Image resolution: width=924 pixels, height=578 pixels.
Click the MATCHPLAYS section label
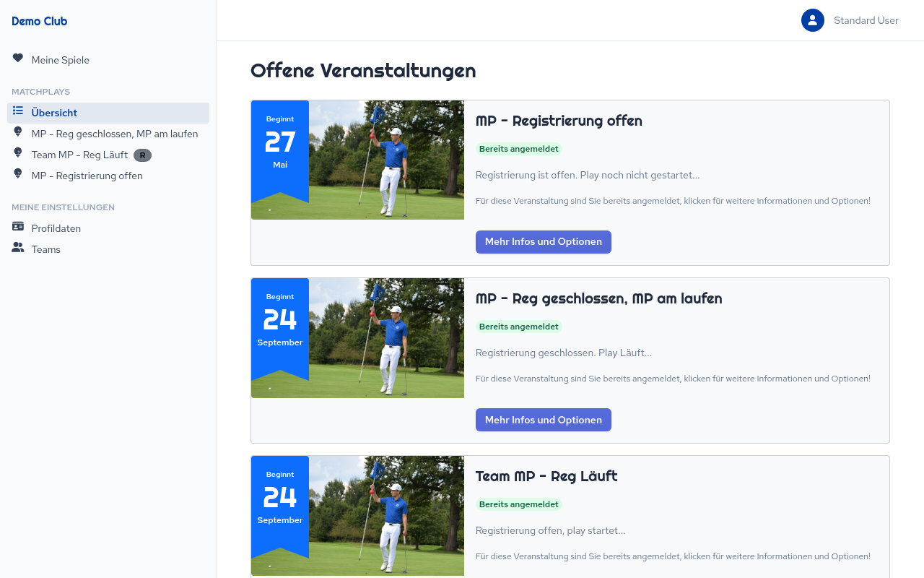[x=41, y=92]
